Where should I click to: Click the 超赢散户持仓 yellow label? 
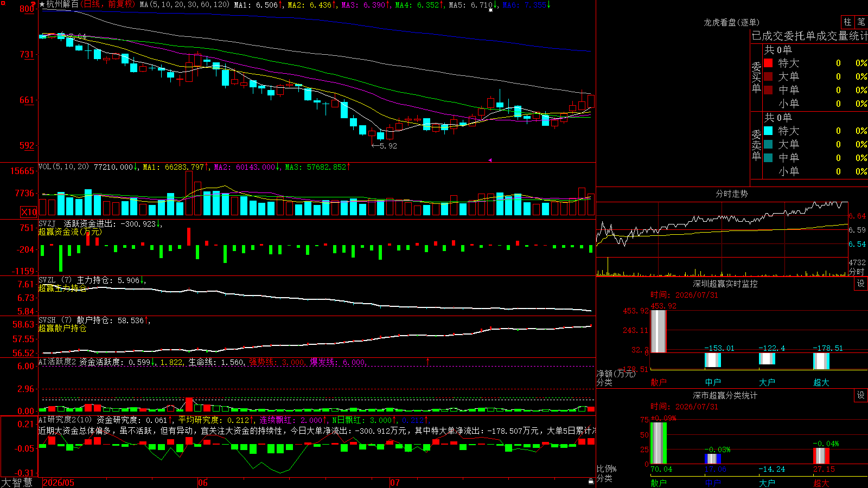coord(62,328)
